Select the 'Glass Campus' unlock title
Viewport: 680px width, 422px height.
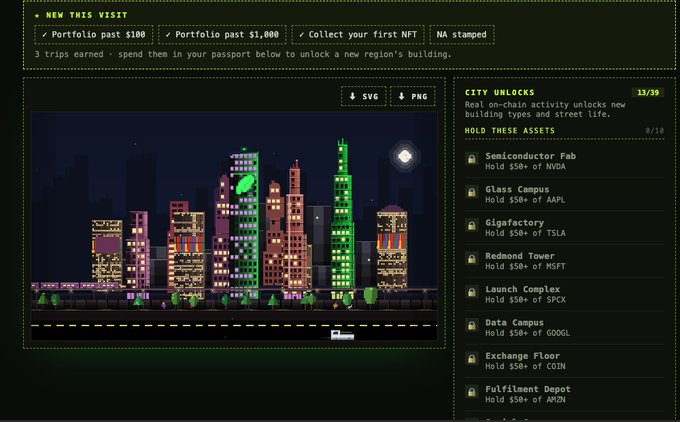click(x=517, y=189)
